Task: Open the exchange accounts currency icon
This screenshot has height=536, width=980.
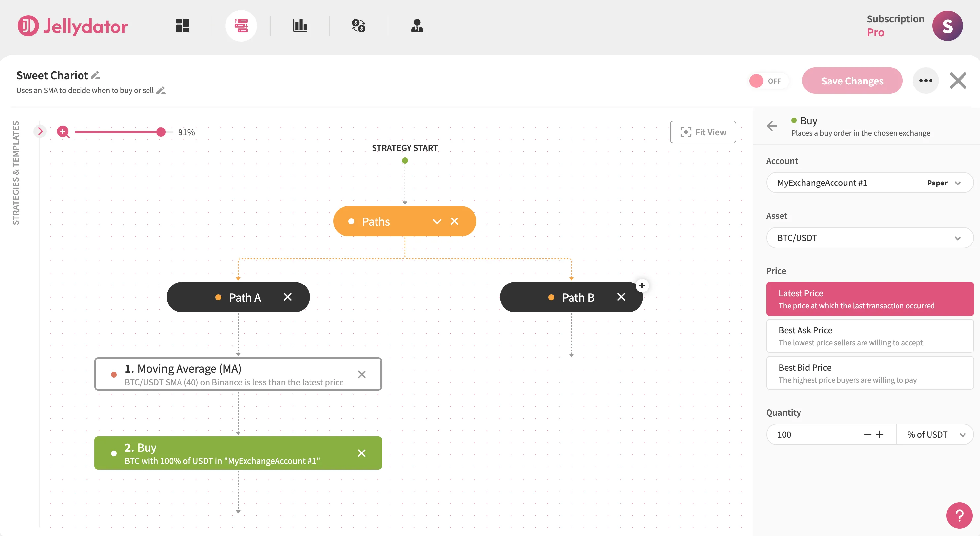Action: click(x=358, y=25)
